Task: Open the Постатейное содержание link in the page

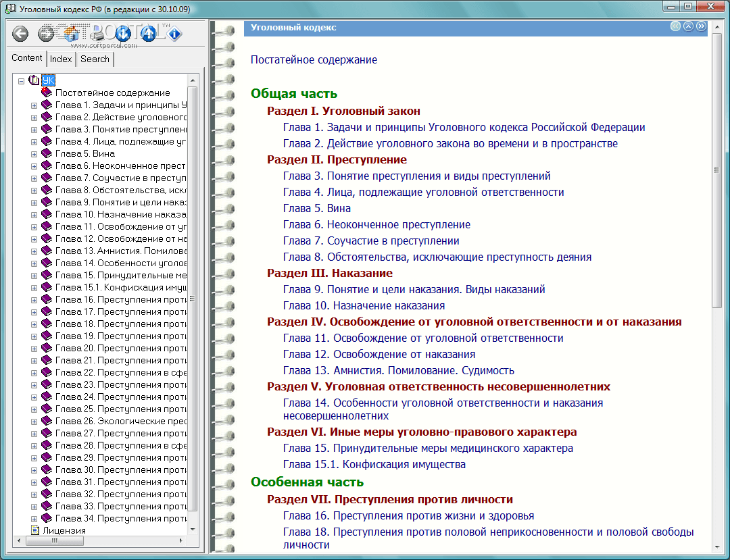Action: click(314, 59)
